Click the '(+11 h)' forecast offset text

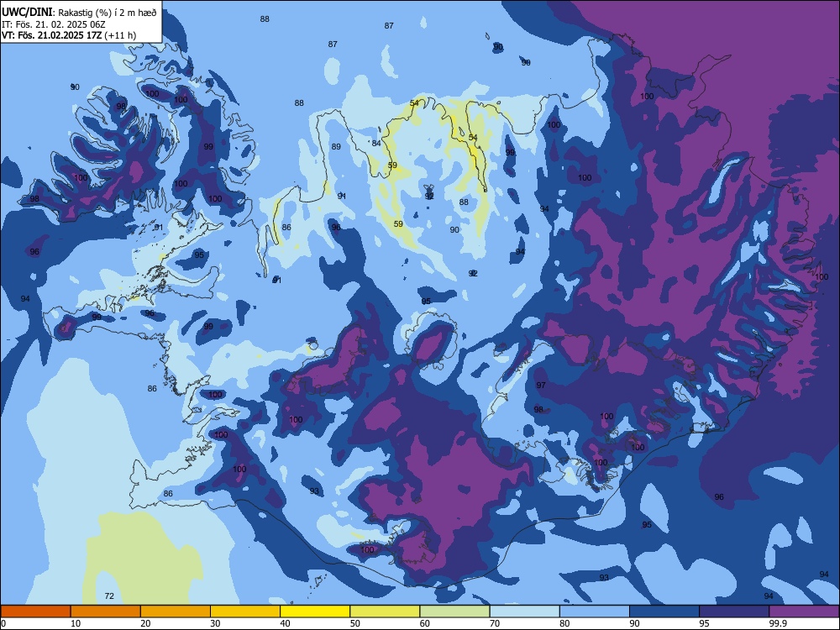pyautogui.click(x=120, y=35)
